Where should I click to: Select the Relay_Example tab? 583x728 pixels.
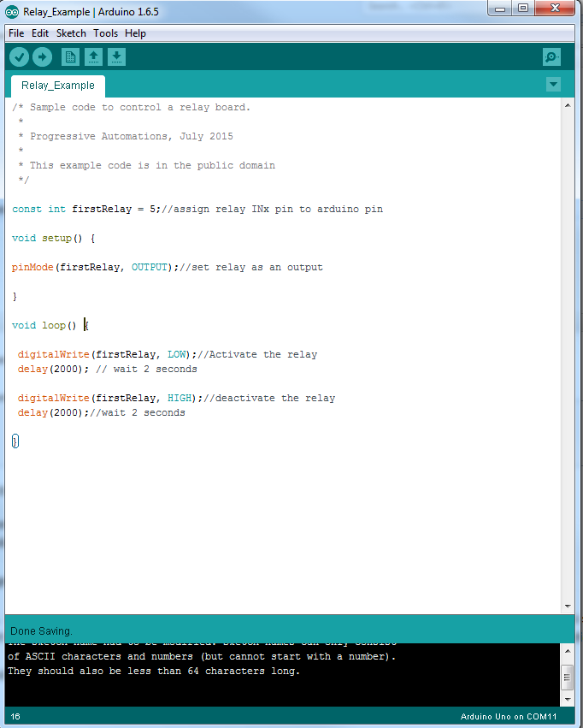(x=58, y=86)
